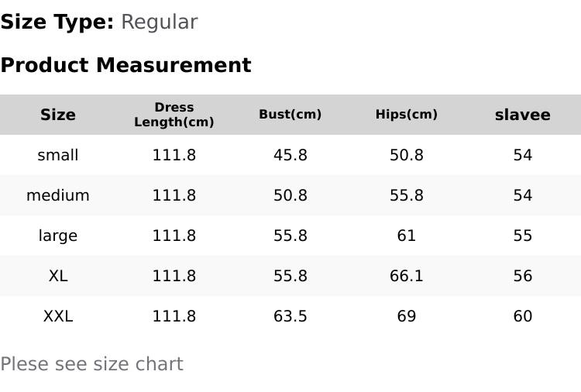This screenshot has width=581, height=392.
Task: Click hips value 66.1 for XL
Action: point(407,276)
